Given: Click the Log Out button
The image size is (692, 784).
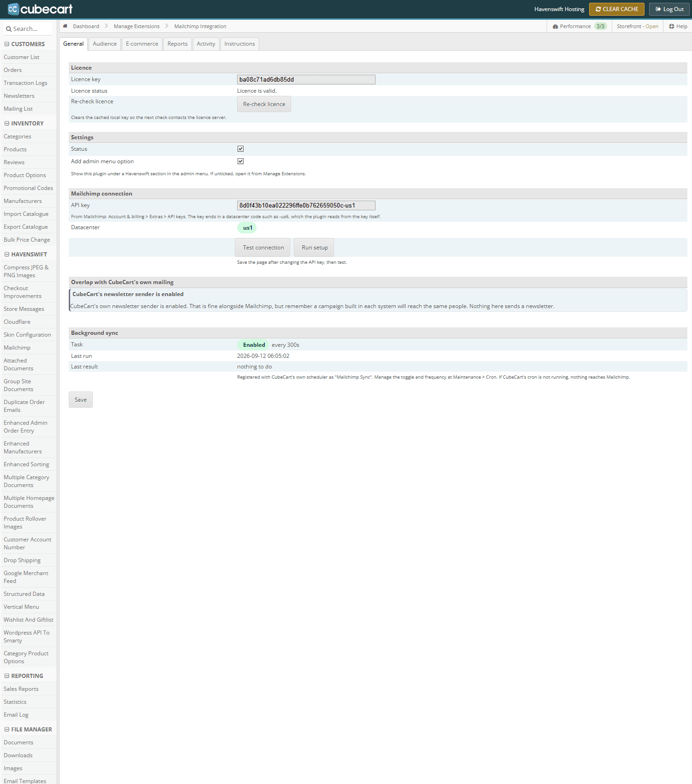Looking at the screenshot, I should tap(670, 9).
